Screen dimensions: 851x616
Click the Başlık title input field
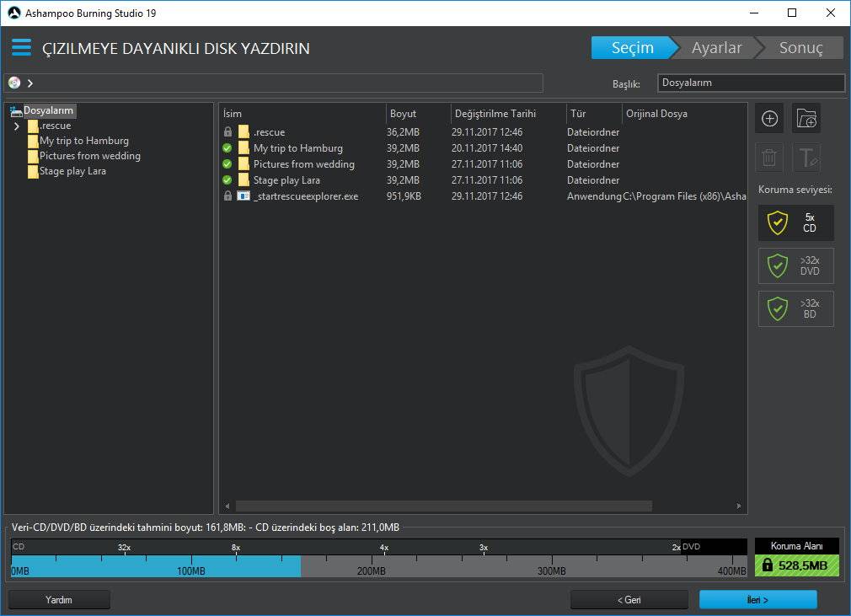(751, 83)
